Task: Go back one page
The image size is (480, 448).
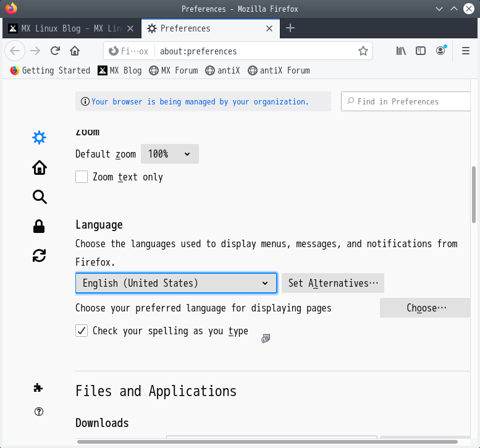Action: coord(15,51)
